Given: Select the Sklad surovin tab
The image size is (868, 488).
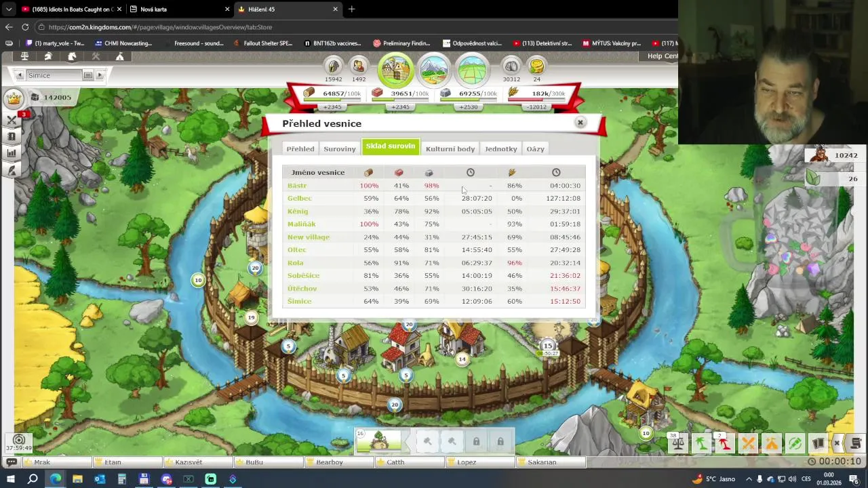Looking at the screenshot, I should 391,147.
